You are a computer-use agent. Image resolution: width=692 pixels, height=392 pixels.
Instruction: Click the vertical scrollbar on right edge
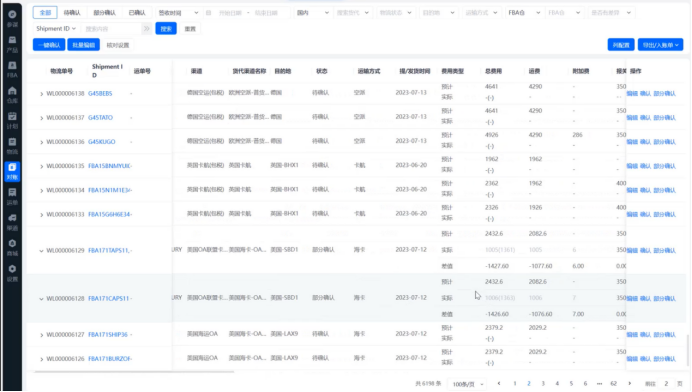(688, 350)
